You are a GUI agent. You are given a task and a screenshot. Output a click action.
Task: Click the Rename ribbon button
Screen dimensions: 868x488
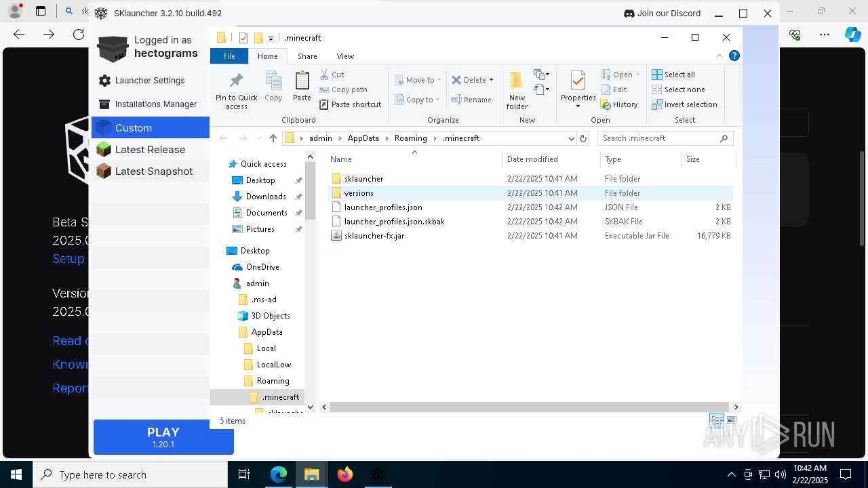pyautogui.click(x=471, y=100)
